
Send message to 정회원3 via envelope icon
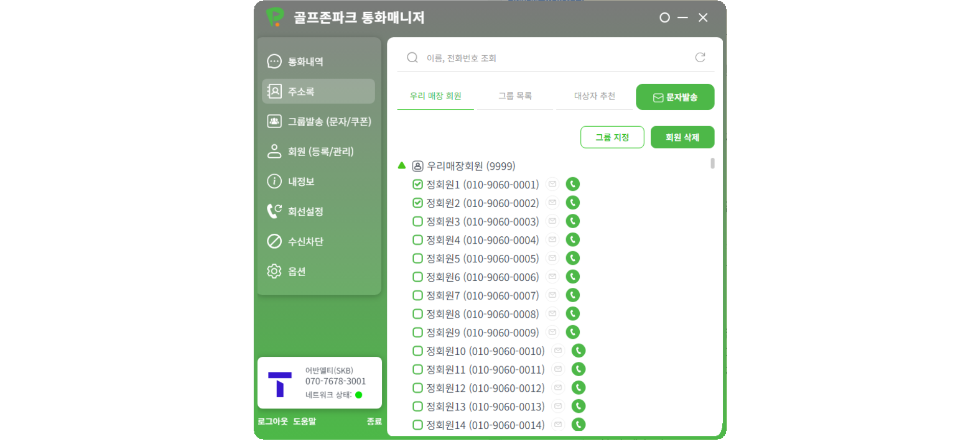[x=552, y=222]
